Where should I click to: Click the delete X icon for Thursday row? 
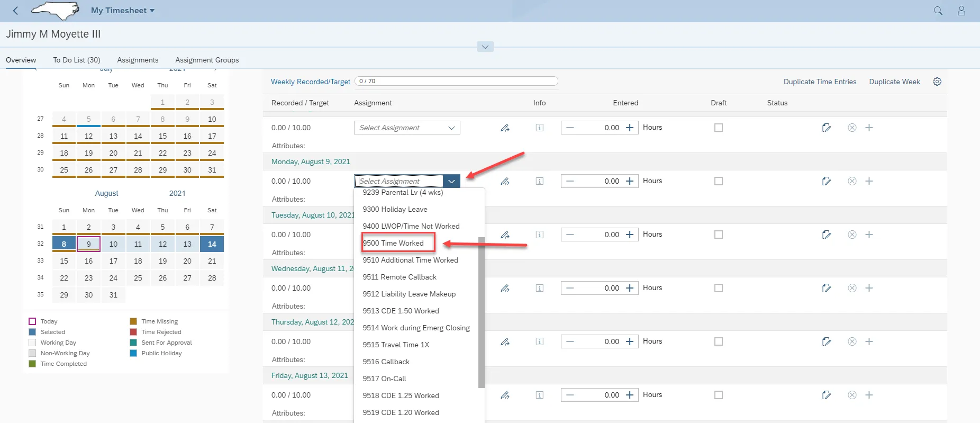[x=851, y=341]
